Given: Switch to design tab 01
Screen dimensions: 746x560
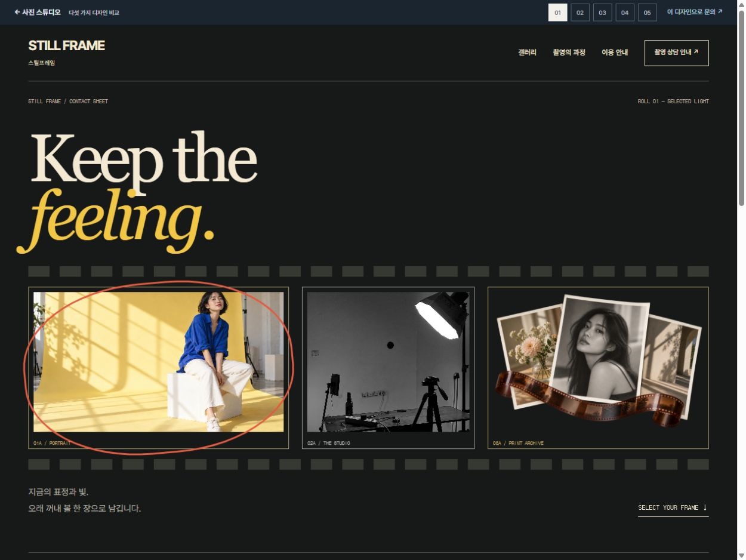Looking at the screenshot, I should coord(558,13).
